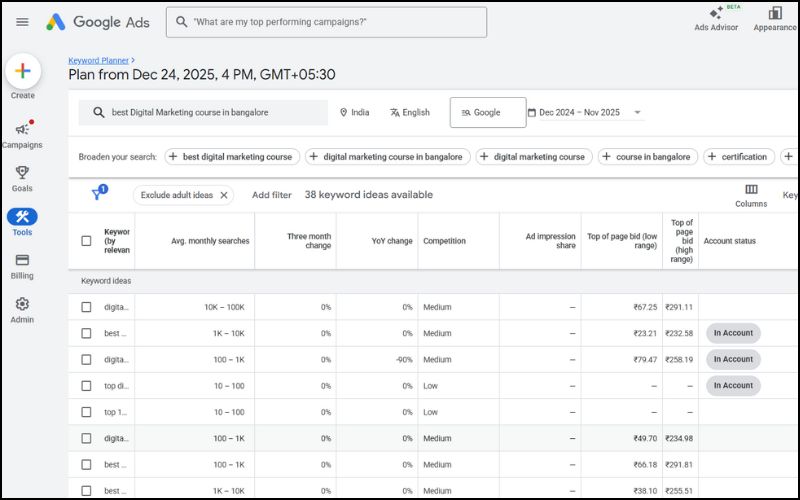Click the India location pin
800x500 pixels.
[343, 112]
